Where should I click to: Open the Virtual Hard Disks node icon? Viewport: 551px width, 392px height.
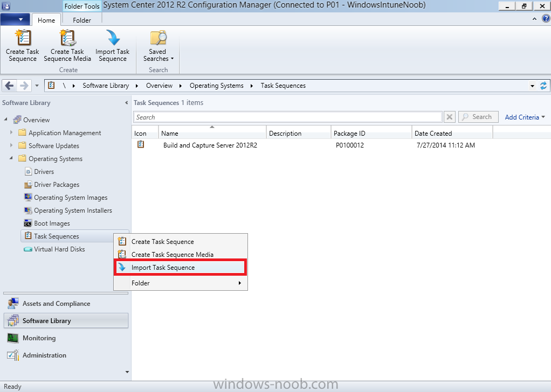[x=28, y=249]
